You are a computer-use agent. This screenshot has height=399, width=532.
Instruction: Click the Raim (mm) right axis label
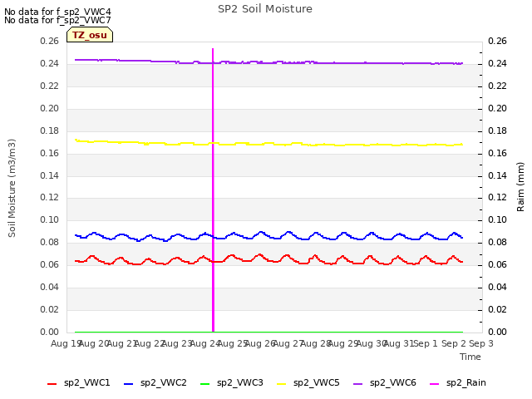coord(520,187)
